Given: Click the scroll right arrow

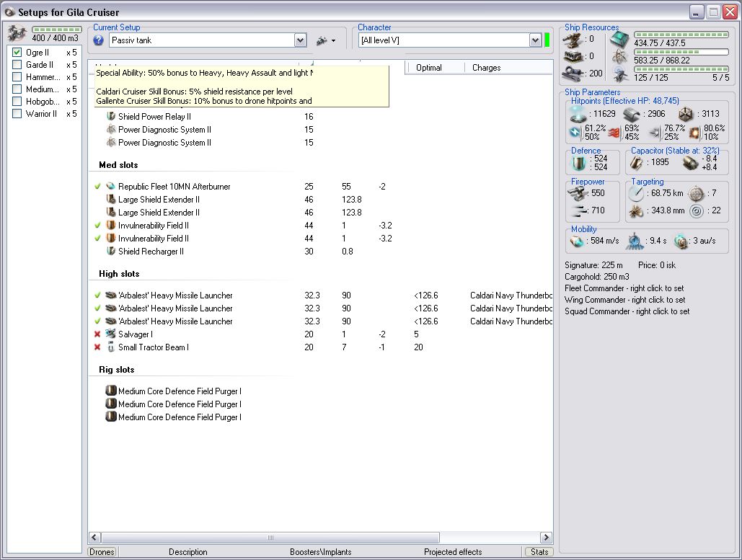Looking at the screenshot, I should (546, 538).
